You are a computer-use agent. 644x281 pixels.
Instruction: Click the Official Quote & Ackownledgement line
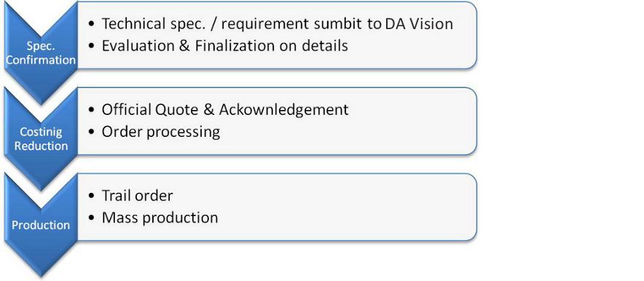point(225,110)
